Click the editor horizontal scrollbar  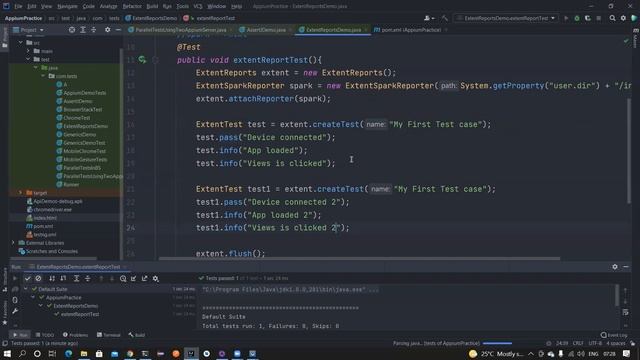pyautogui.click(x=359, y=258)
